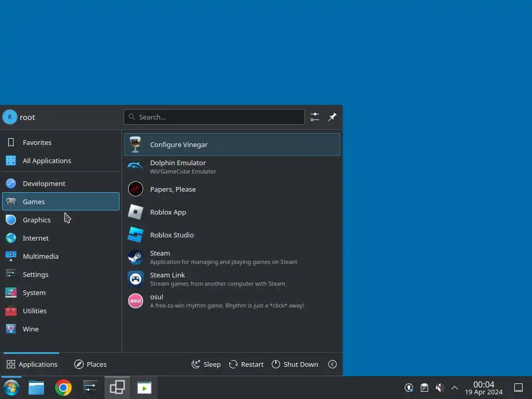Expand hidden system tray icons
This screenshot has height=399, width=532.
point(455,388)
